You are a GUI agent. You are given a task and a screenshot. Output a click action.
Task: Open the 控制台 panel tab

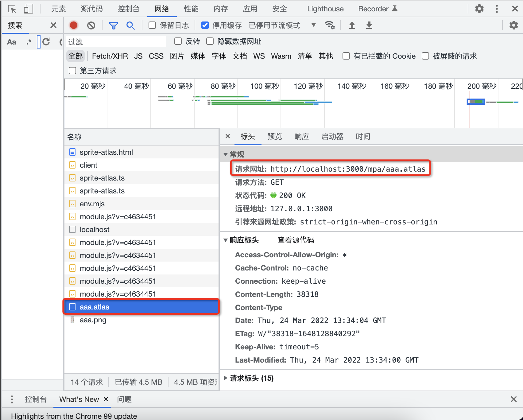(x=129, y=9)
